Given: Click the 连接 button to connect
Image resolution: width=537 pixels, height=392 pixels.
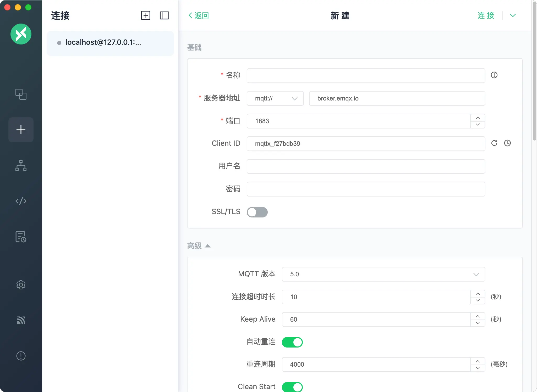Looking at the screenshot, I should pos(486,15).
